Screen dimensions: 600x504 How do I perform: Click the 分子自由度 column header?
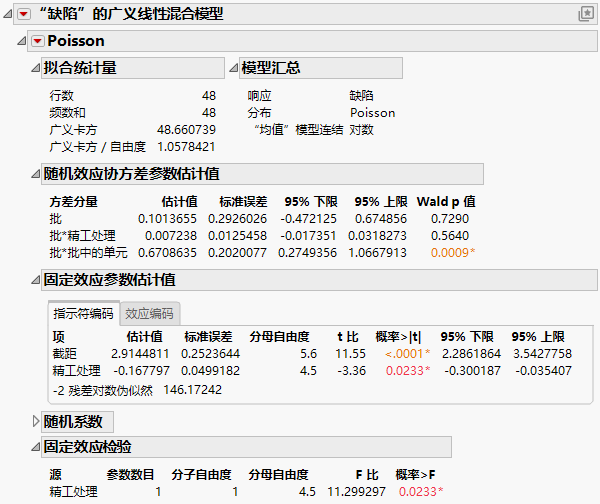201,475
